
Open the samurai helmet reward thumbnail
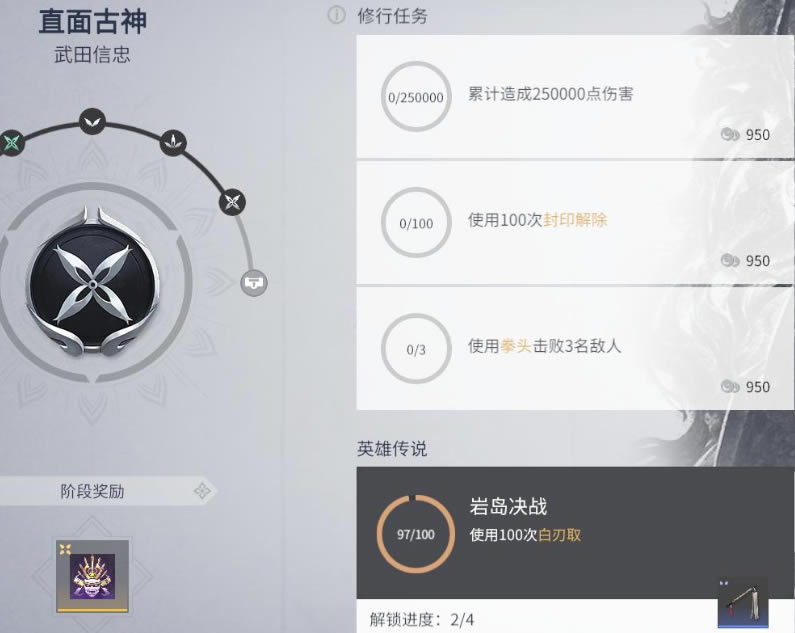click(92, 576)
